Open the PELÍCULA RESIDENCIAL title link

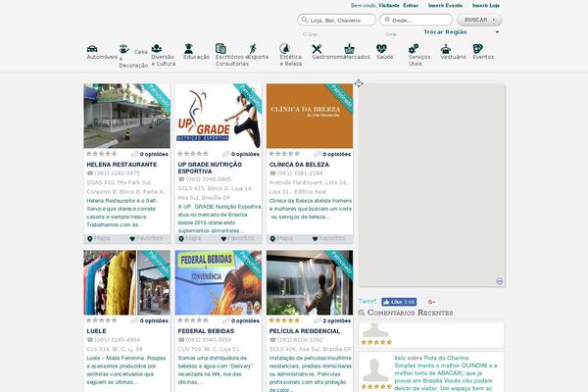305,331
